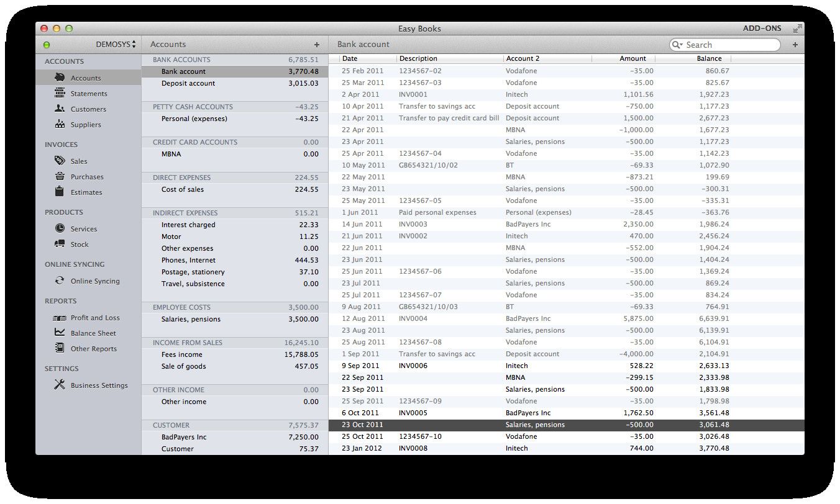The width and height of the screenshot is (840, 504).
Task: Sort by the Balance column header
Action: click(693, 58)
